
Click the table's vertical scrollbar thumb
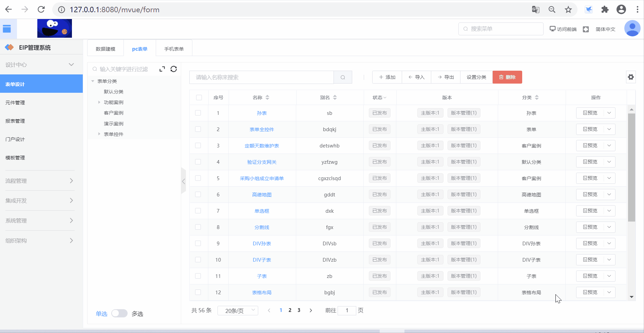tap(631, 166)
